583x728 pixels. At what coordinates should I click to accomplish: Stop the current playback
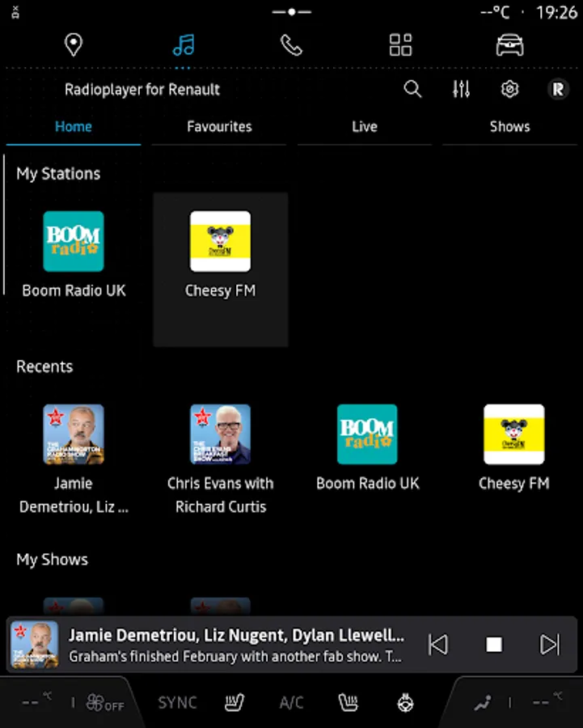(494, 645)
